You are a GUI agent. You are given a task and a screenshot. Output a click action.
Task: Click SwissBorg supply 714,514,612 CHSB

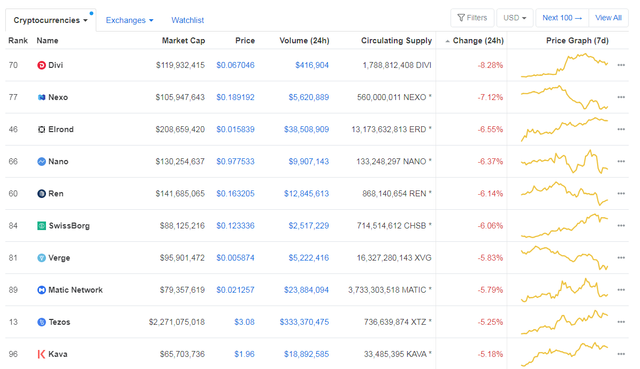coord(394,226)
